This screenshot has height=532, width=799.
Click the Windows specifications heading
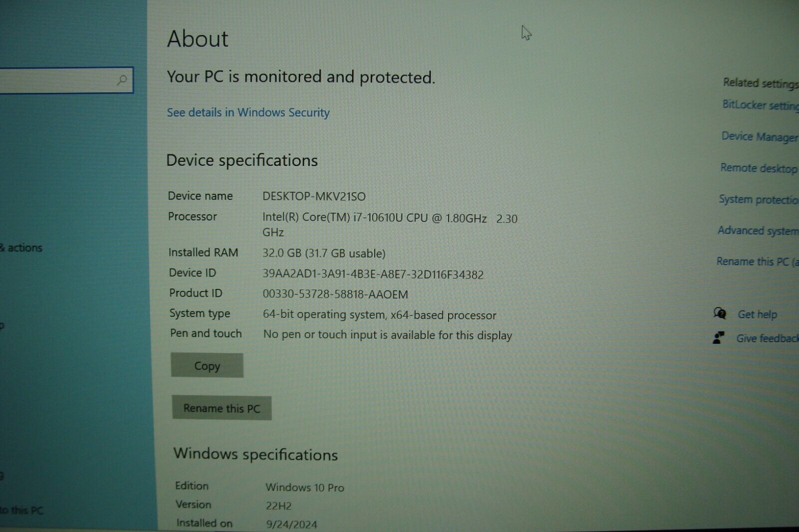256,455
